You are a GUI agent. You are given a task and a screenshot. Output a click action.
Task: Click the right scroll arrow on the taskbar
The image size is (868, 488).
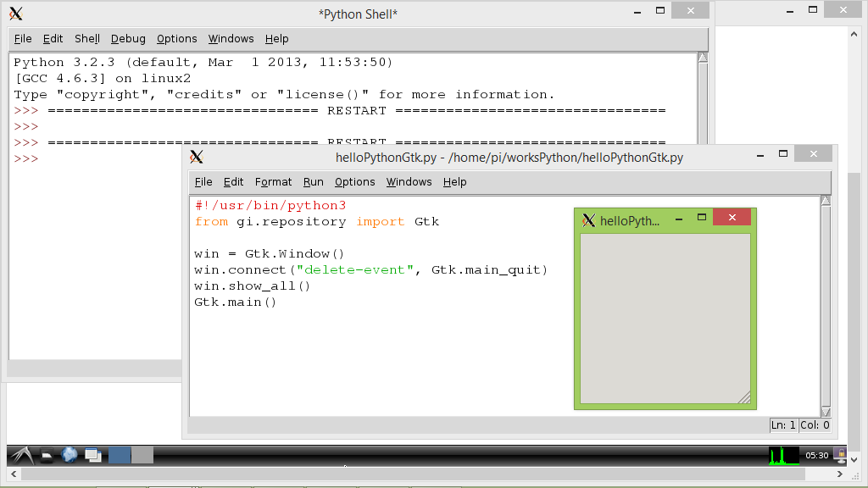pyautogui.click(x=839, y=474)
